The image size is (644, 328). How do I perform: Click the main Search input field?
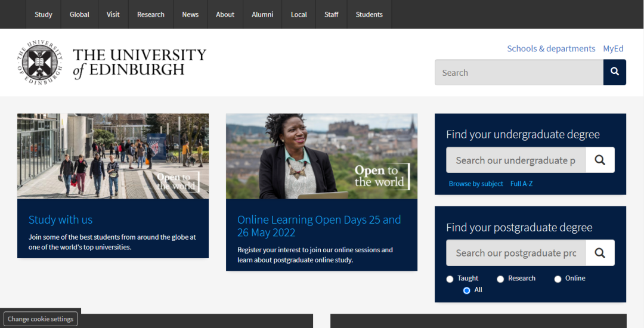[x=519, y=72]
